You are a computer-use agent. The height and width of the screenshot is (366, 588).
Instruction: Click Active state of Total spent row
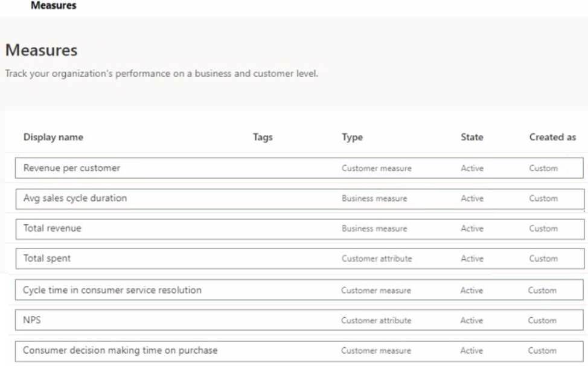(472, 259)
